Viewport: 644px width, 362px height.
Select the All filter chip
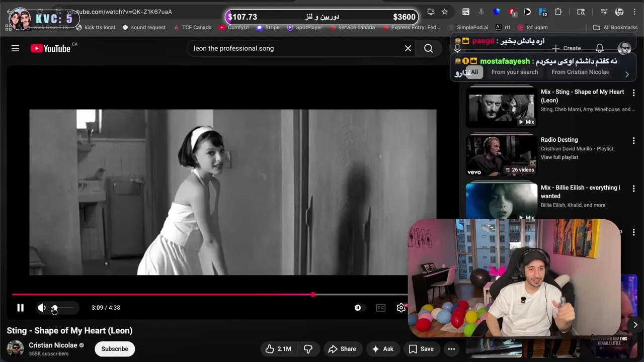click(474, 72)
